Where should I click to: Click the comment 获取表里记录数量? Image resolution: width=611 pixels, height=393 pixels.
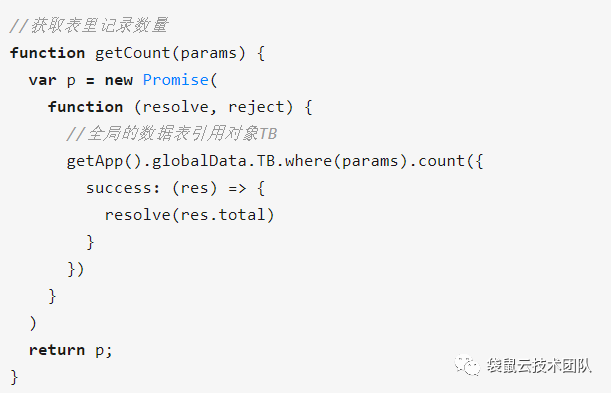89,26
